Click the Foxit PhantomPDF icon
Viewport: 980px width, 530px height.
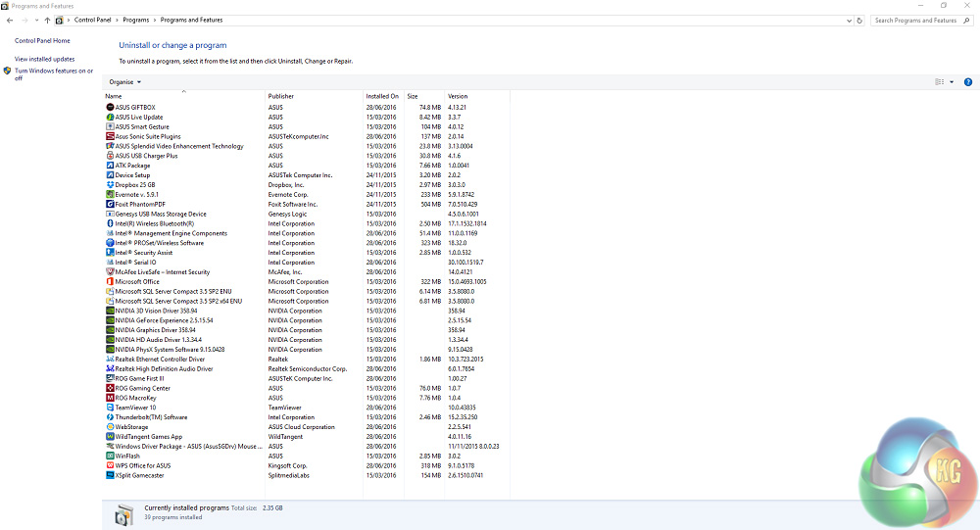click(110, 205)
